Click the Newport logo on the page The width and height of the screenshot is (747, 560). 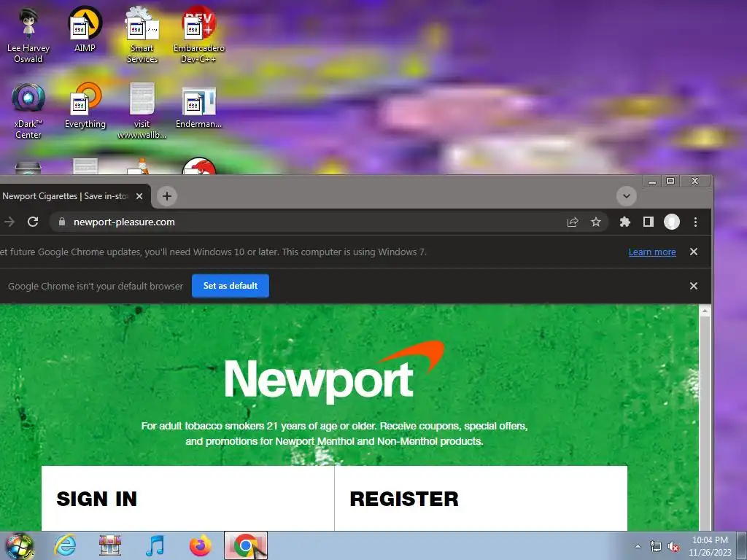[x=334, y=371]
